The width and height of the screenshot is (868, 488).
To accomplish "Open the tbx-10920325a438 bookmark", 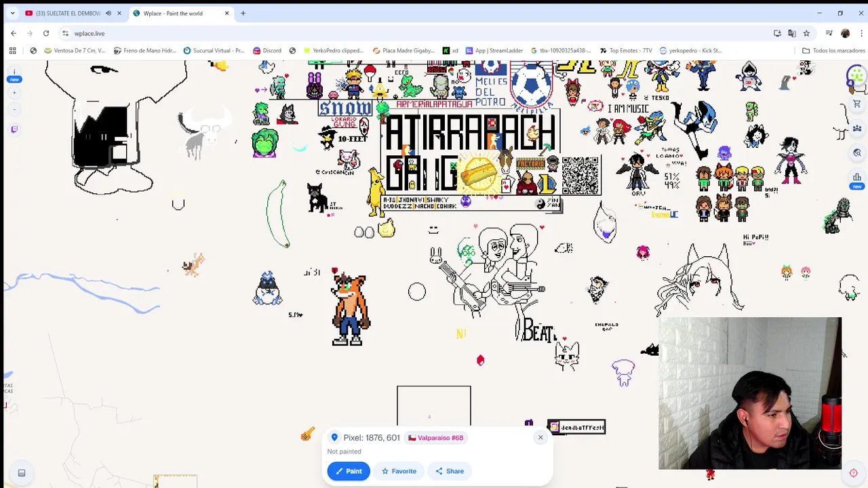I will 561,50.
